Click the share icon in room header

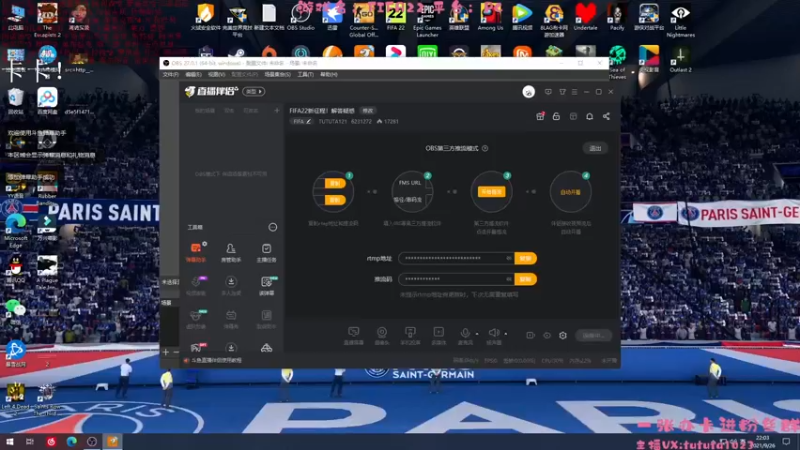tap(606, 116)
